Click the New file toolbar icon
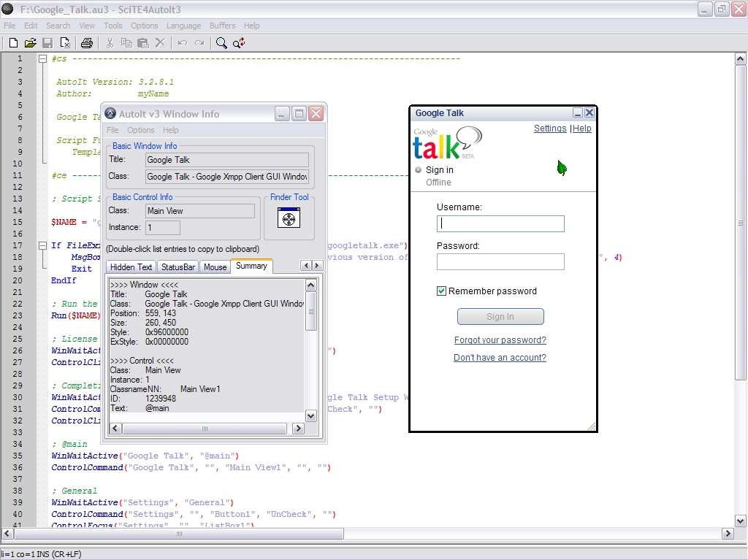Screen dimensions: 748x560 pyautogui.click(x=13, y=43)
